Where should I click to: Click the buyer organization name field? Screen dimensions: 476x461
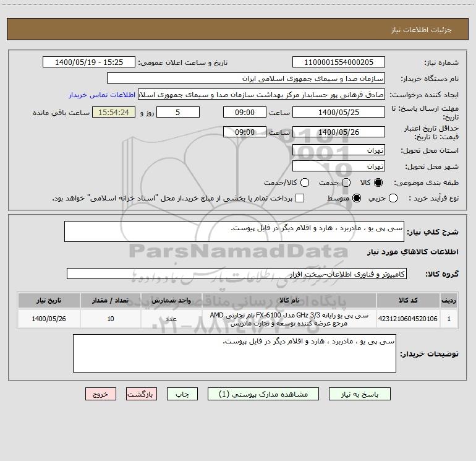[x=246, y=79]
